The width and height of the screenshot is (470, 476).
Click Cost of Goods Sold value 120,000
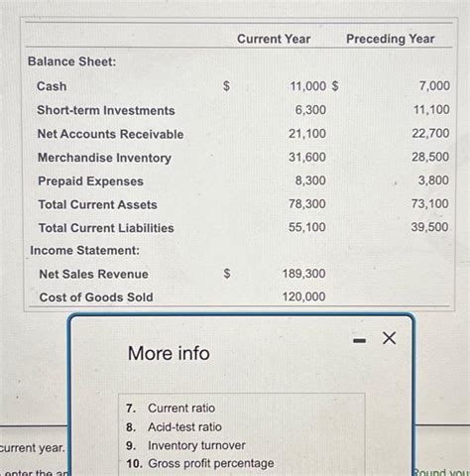pyautogui.click(x=303, y=297)
